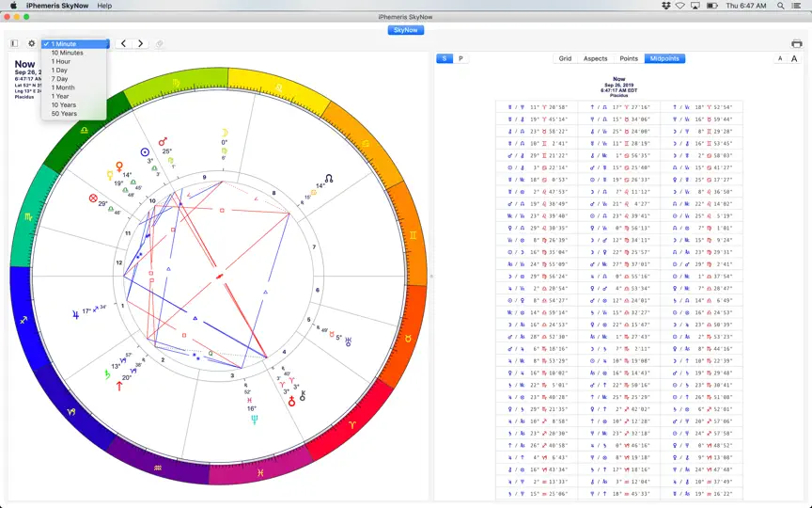
Task: Open the gear settings icon
Action: pos(32,43)
